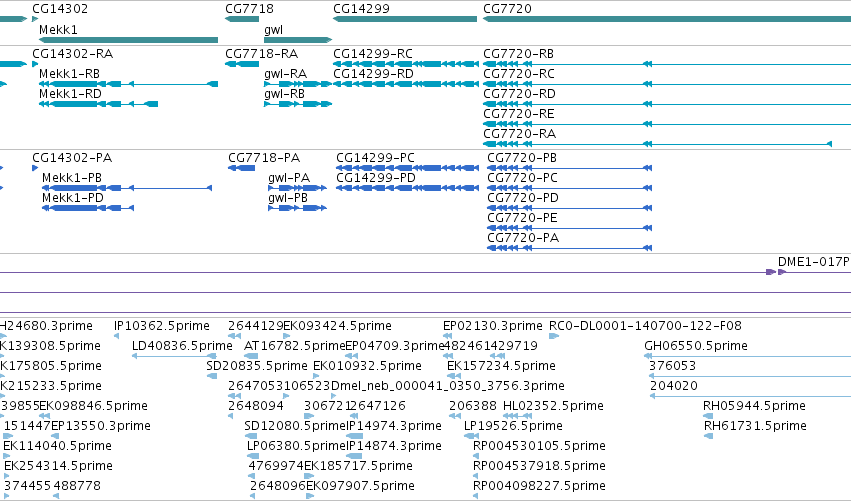Select EST EK114040.5prime
The image size is (851, 501).
coord(58,446)
